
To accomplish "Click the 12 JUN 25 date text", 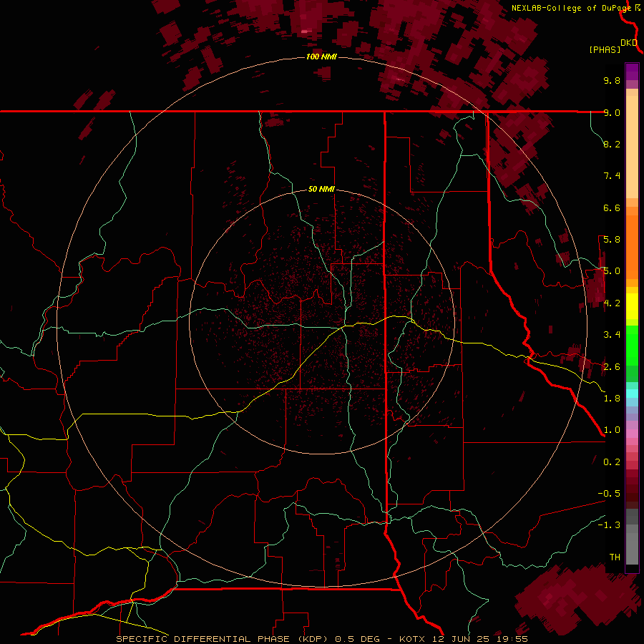I will [x=462, y=639].
